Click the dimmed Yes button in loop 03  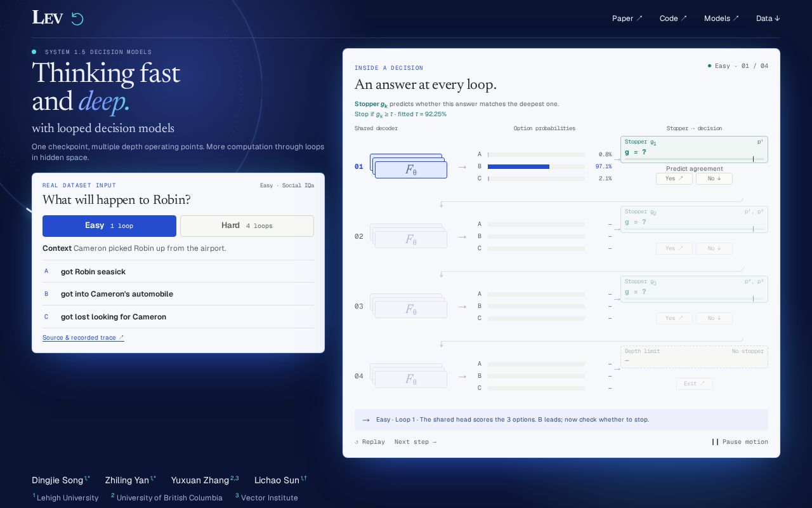(x=674, y=319)
